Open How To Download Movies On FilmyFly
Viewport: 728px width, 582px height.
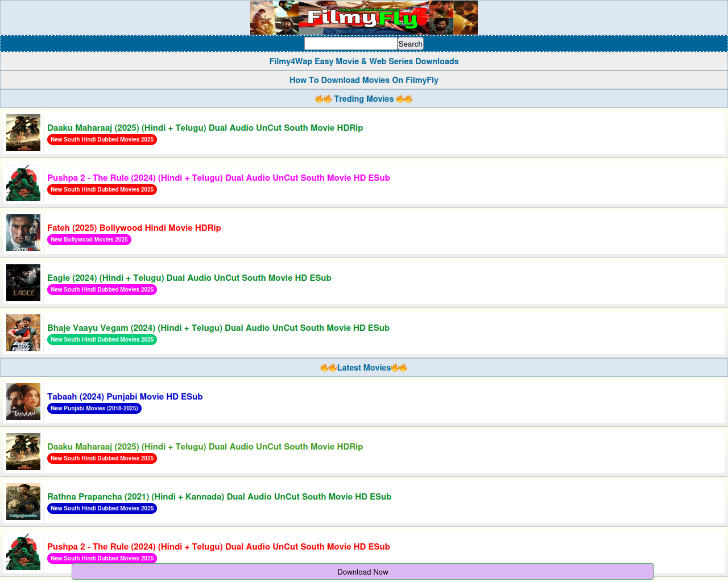364,80
